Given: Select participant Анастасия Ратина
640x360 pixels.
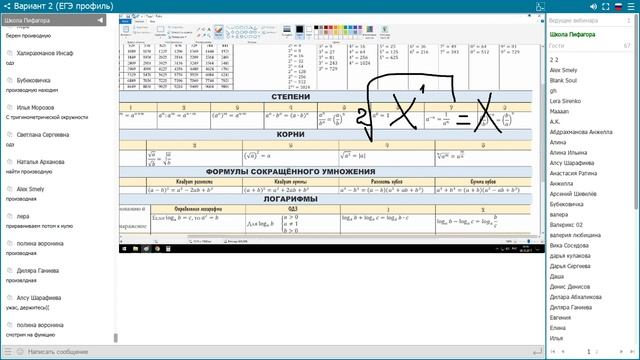Looking at the screenshot, I should click(573, 173).
